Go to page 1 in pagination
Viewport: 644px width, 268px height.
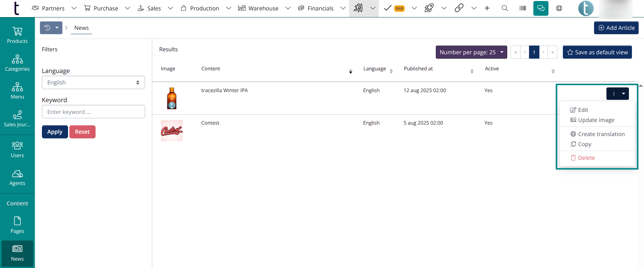(x=534, y=52)
